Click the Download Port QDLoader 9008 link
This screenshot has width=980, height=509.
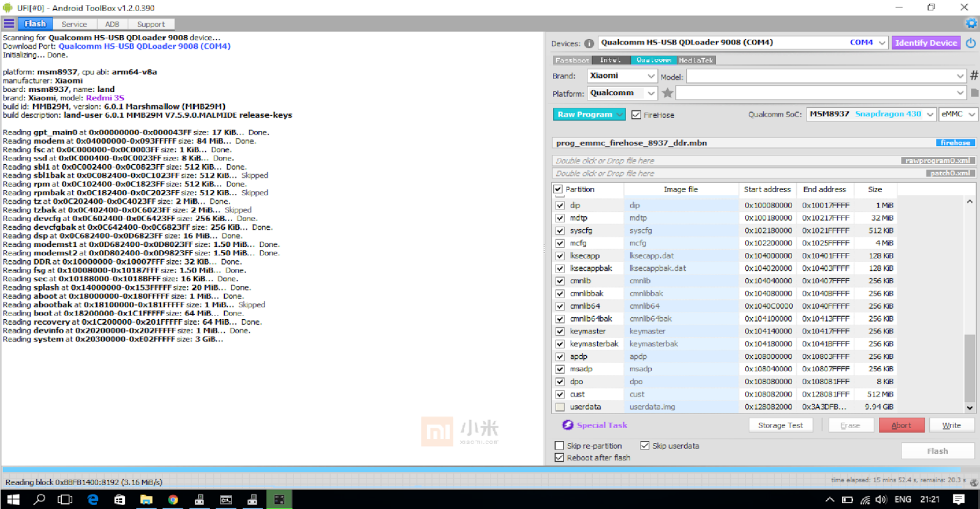coord(145,47)
